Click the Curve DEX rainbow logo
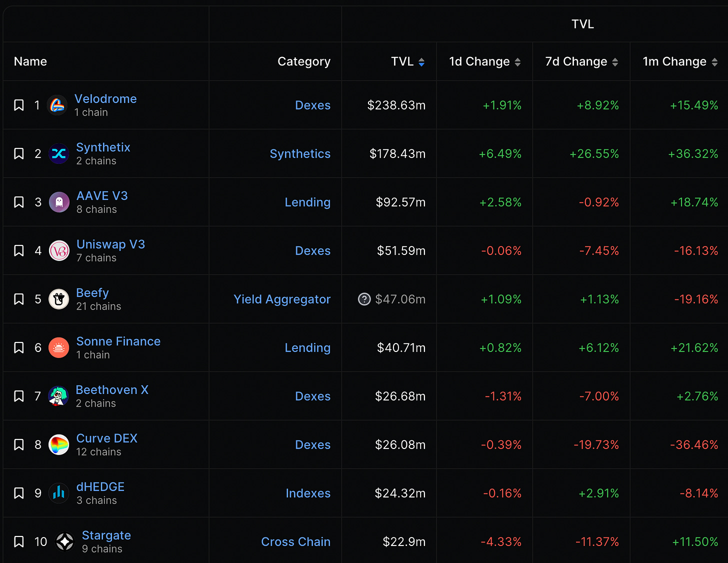This screenshot has width=728, height=563. pyautogui.click(x=59, y=444)
